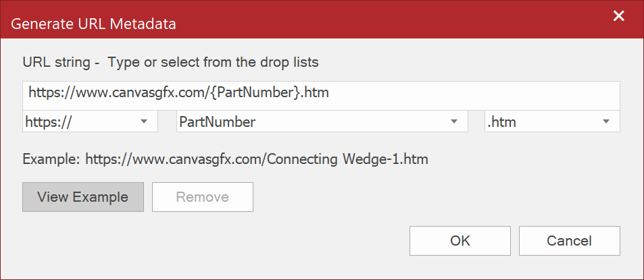644x280 pixels.
Task: Click the 'URL string - Type or select' label
Action: [170, 63]
